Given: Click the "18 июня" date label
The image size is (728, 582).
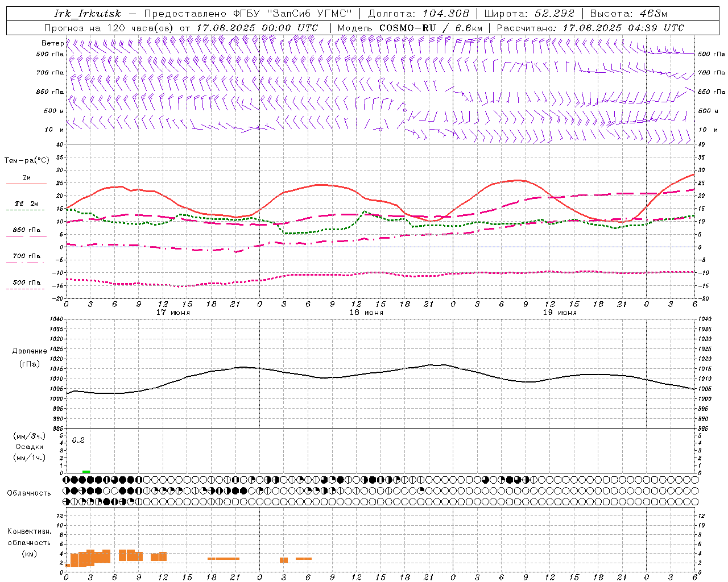Looking at the screenshot, I should click(366, 313).
